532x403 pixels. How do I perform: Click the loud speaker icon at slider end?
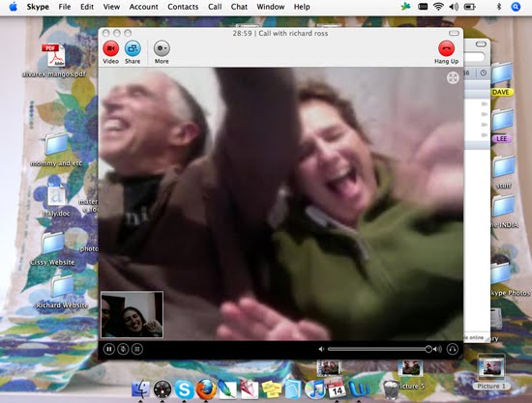pos(437,349)
